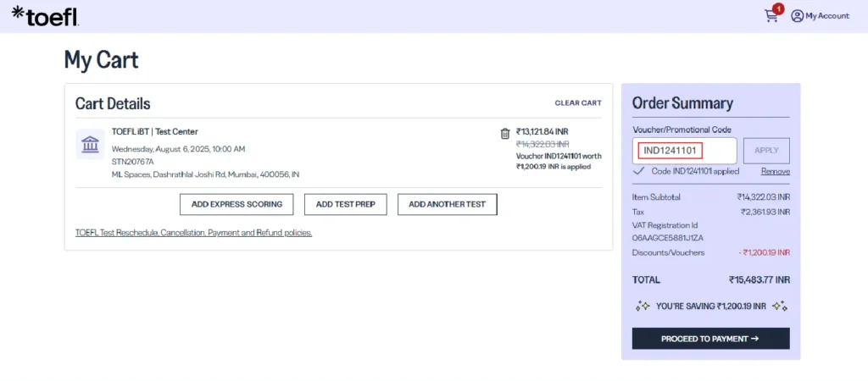Open the Reschedule, Cancellation and Refund policies link
The image size is (868, 381).
[193, 233]
